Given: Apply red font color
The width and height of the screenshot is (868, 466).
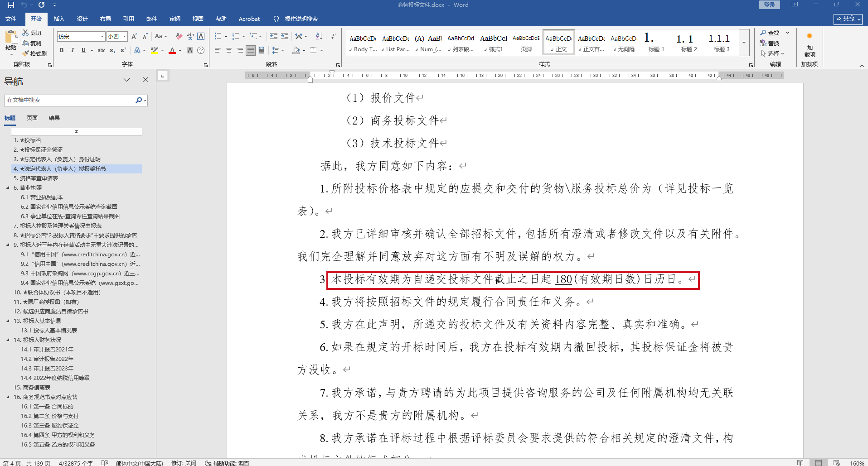Looking at the screenshot, I should pos(172,50).
